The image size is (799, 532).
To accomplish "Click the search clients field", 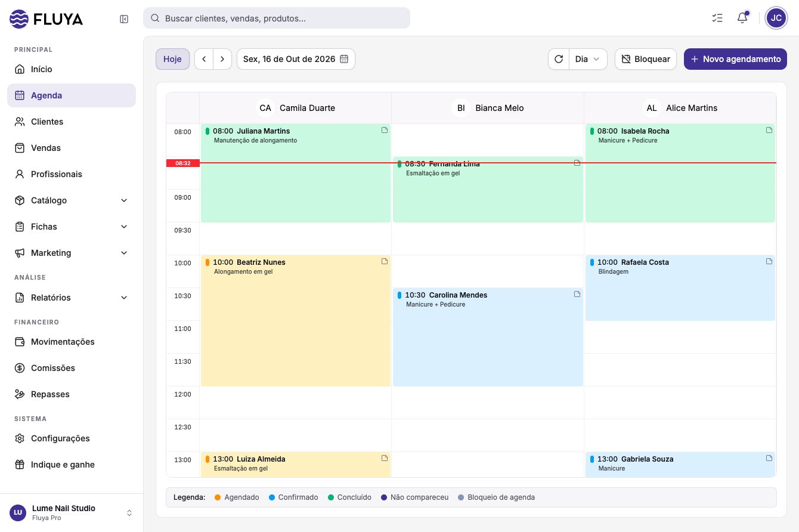I will click(x=277, y=18).
